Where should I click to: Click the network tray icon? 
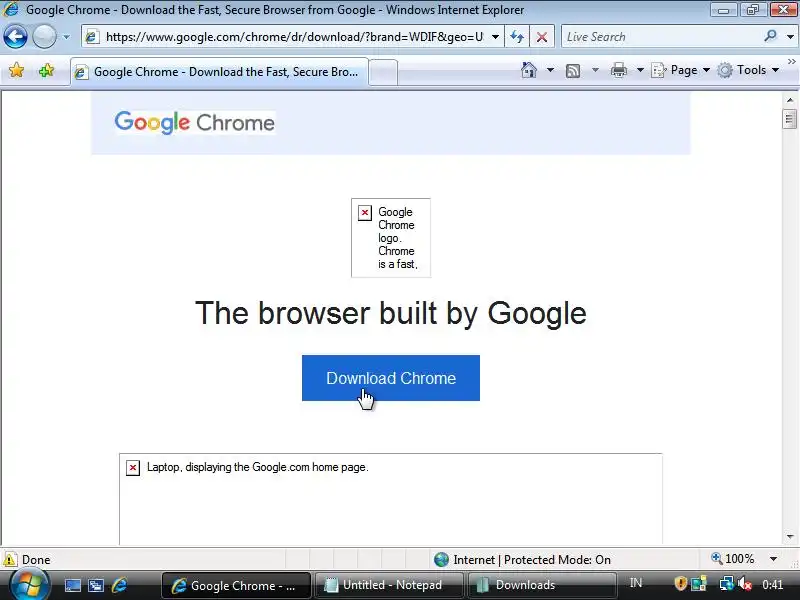pos(726,583)
